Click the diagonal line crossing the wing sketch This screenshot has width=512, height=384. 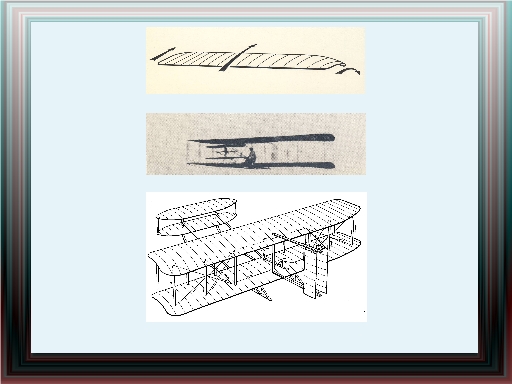coord(237,57)
